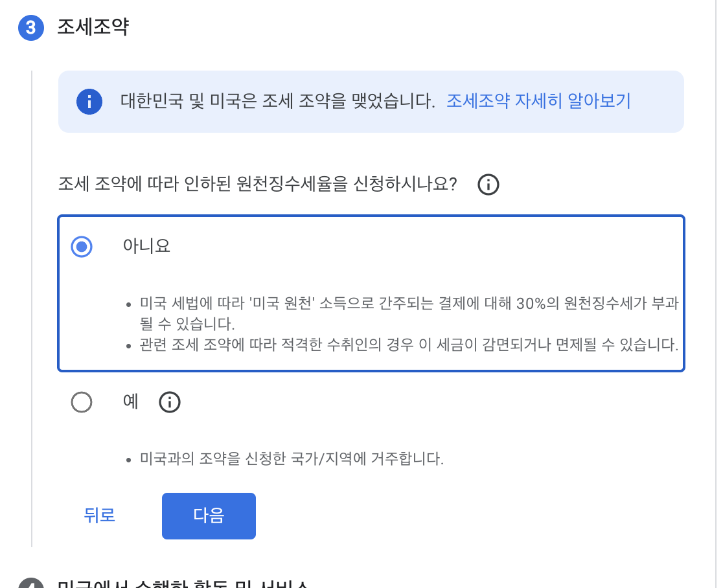Enable the reduced withholding rate option by selecting 예
The image size is (723, 588).
click(x=82, y=402)
